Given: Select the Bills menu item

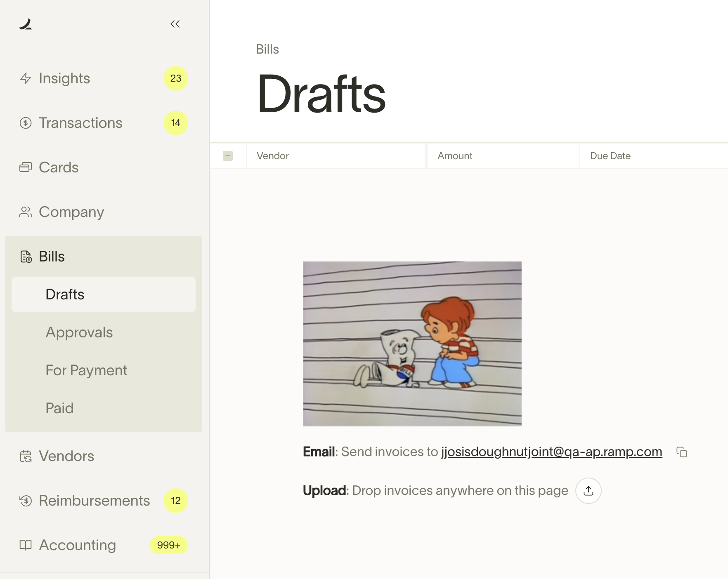Looking at the screenshot, I should point(104,257).
